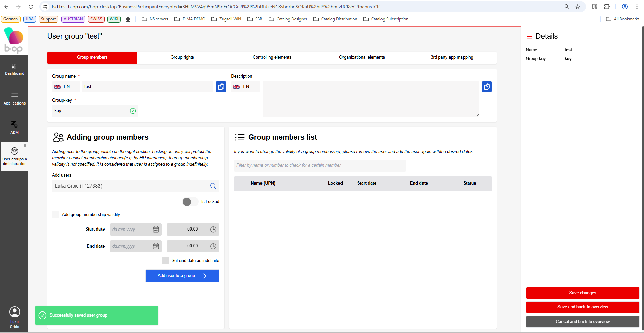644x333 pixels.
Task: Click Save and back to overview
Action: coord(582,307)
